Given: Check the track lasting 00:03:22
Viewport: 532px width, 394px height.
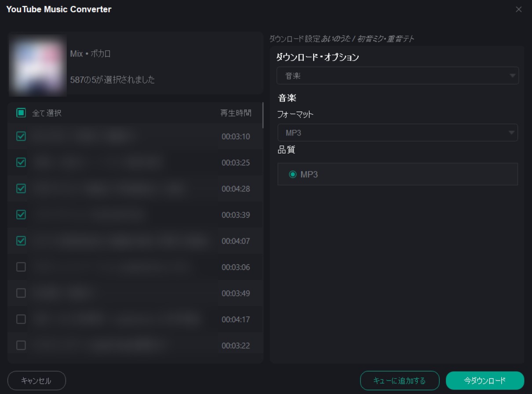Looking at the screenshot, I should click(21, 345).
